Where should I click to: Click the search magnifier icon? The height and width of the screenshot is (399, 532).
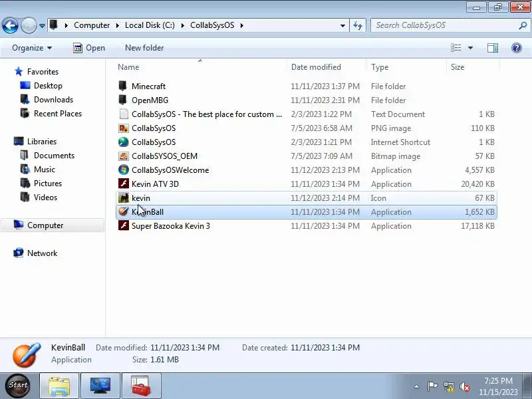pyautogui.click(x=523, y=25)
